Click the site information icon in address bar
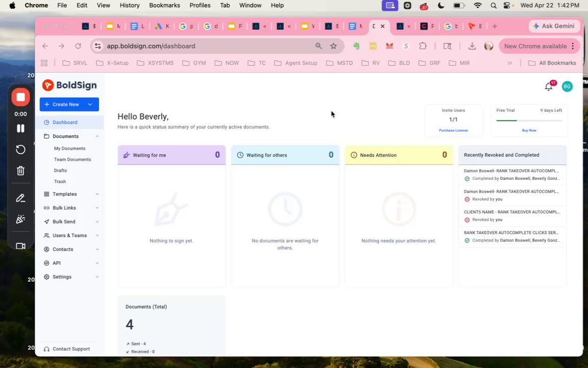 tap(98, 46)
